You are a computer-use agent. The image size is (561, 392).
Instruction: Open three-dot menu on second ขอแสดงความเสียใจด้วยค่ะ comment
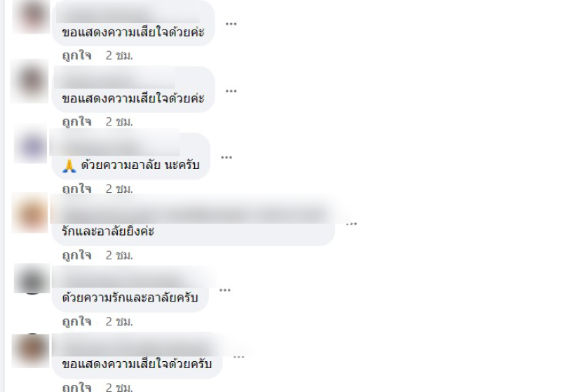pyautogui.click(x=231, y=91)
